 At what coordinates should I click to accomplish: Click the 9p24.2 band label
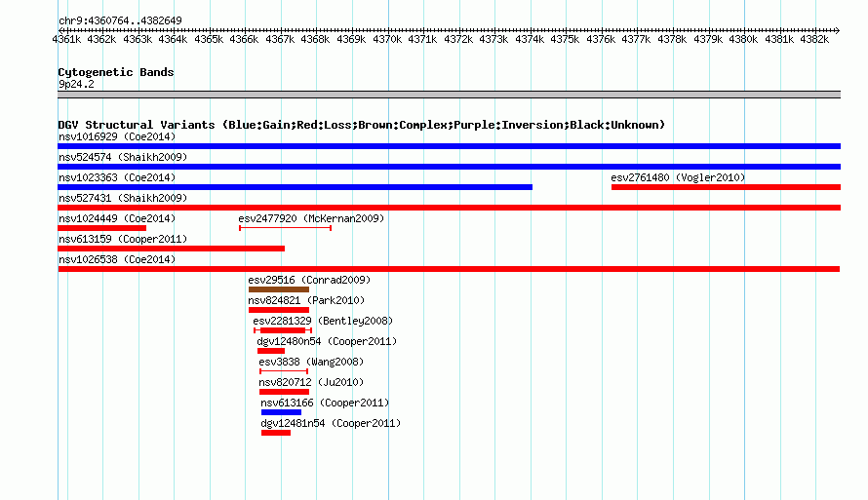click(76, 84)
